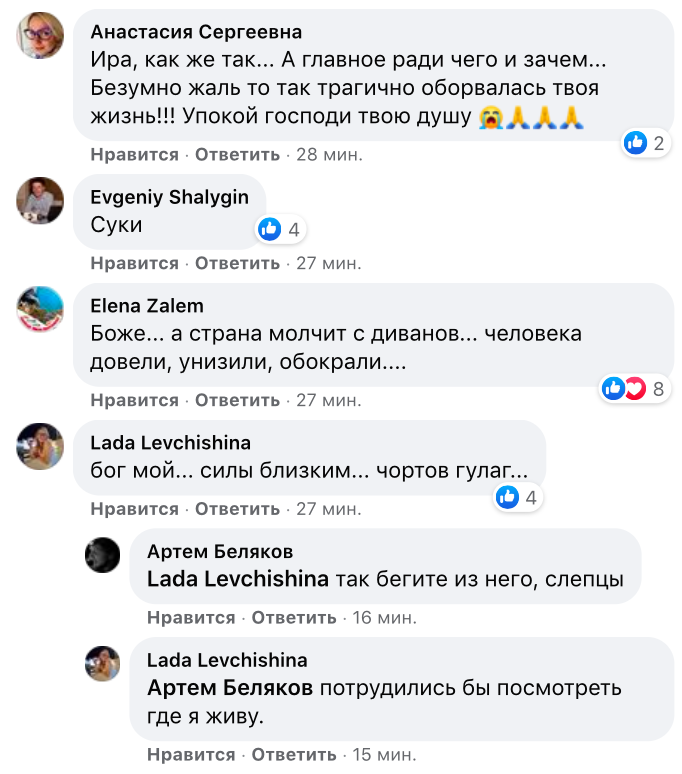
Task: Reply to Анастасия Сергеевна's comment
Action: [237, 155]
